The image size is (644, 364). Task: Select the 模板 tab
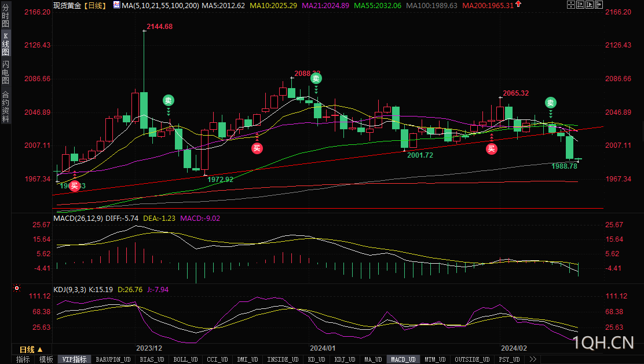[x=46, y=359]
